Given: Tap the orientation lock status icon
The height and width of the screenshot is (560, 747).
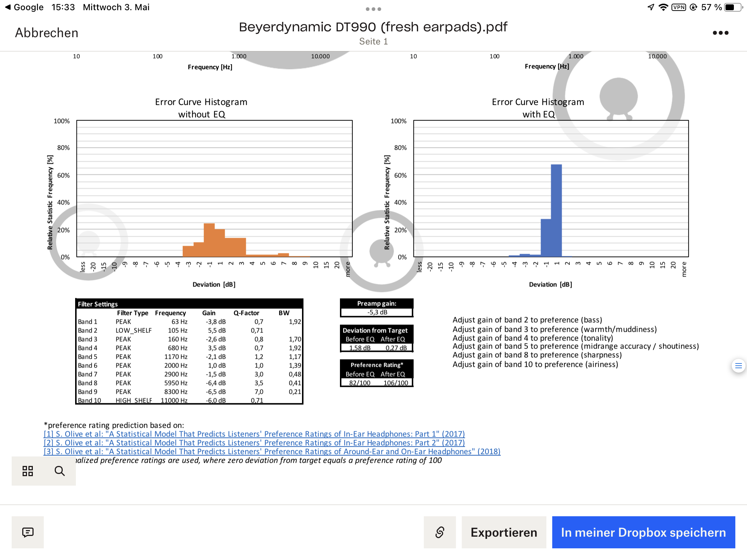Looking at the screenshot, I should [694, 7].
